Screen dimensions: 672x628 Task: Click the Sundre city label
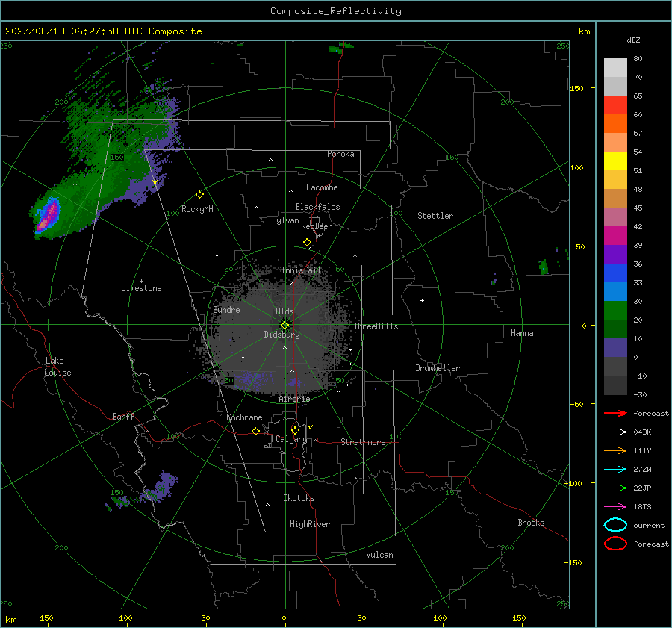point(226,310)
